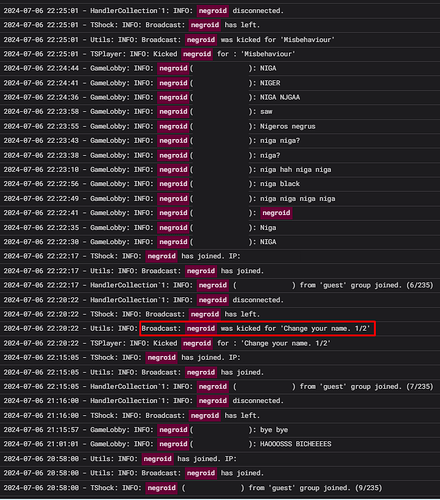This screenshot has height=500, width=440.
Task: Click the GameLobby chat row at 22:23:43
Action: pyautogui.click(x=220, y=141)
